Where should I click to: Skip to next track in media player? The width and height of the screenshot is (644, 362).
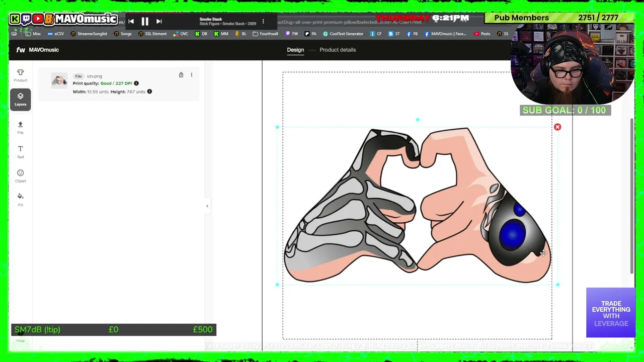159,21
